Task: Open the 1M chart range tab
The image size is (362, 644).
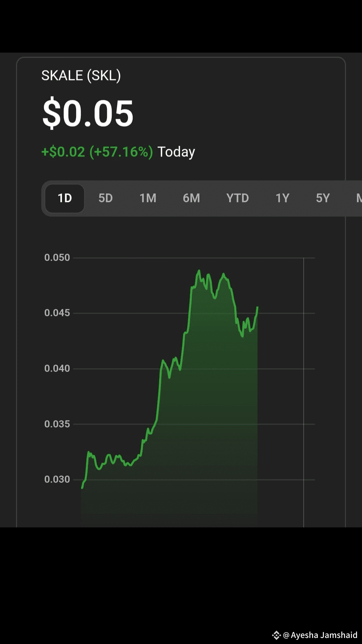Action: pos(148,198)
